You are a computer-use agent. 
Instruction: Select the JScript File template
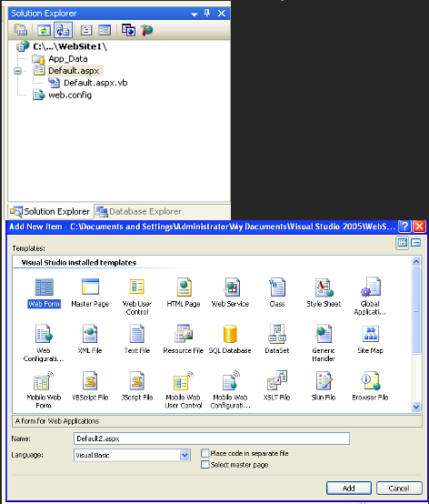pos(137,386)
